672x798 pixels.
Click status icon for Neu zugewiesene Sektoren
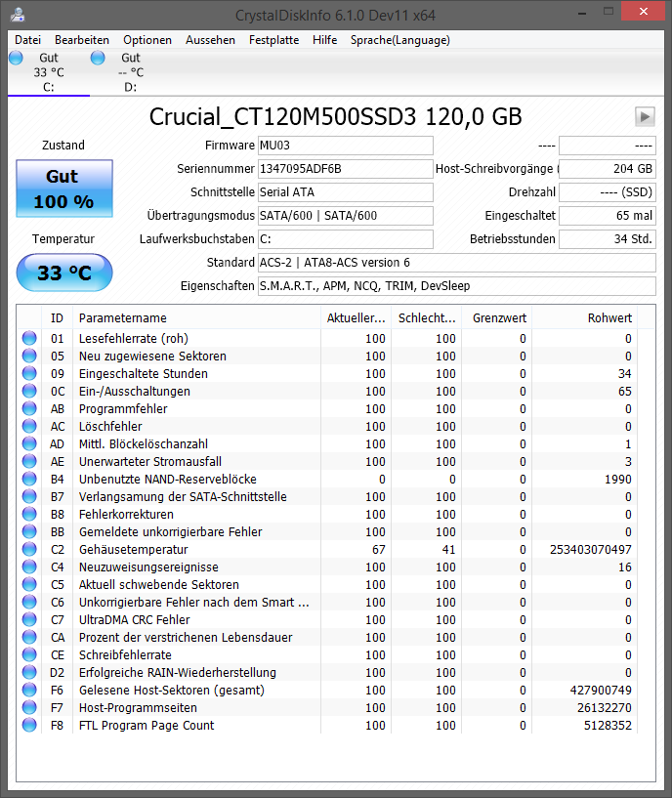(x=29, y=356)
